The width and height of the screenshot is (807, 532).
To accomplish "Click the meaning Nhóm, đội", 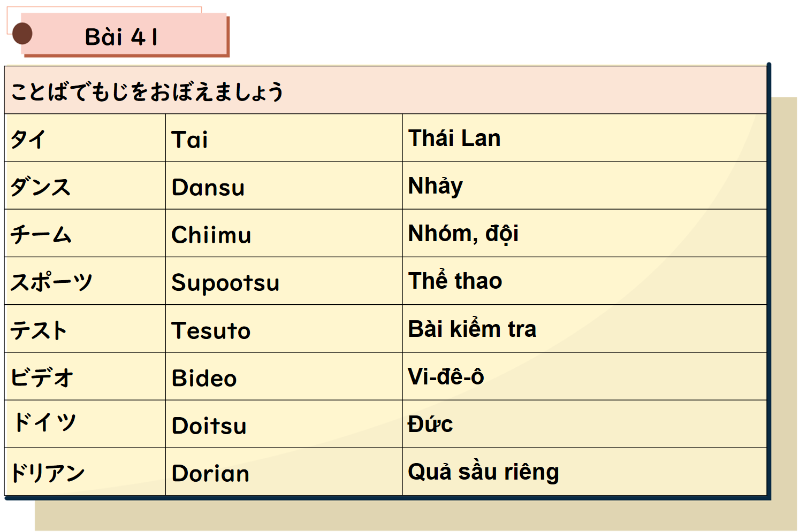I will point(463,234).
